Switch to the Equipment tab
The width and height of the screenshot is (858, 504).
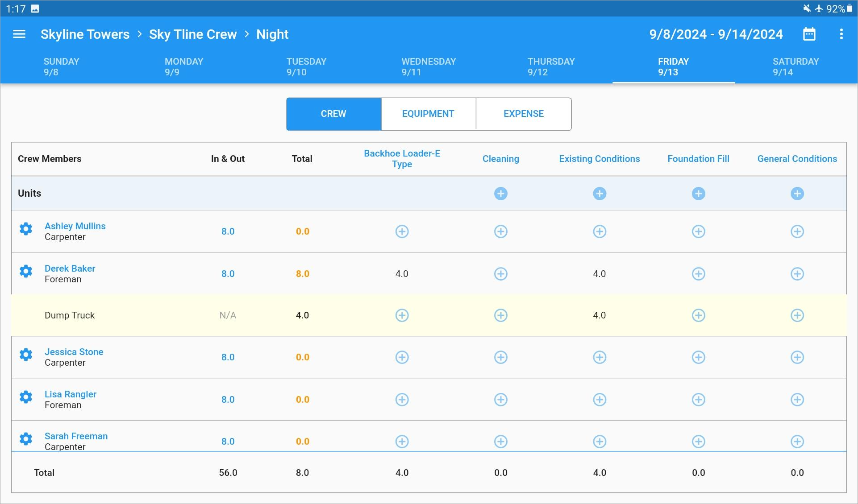click(428, 113)
